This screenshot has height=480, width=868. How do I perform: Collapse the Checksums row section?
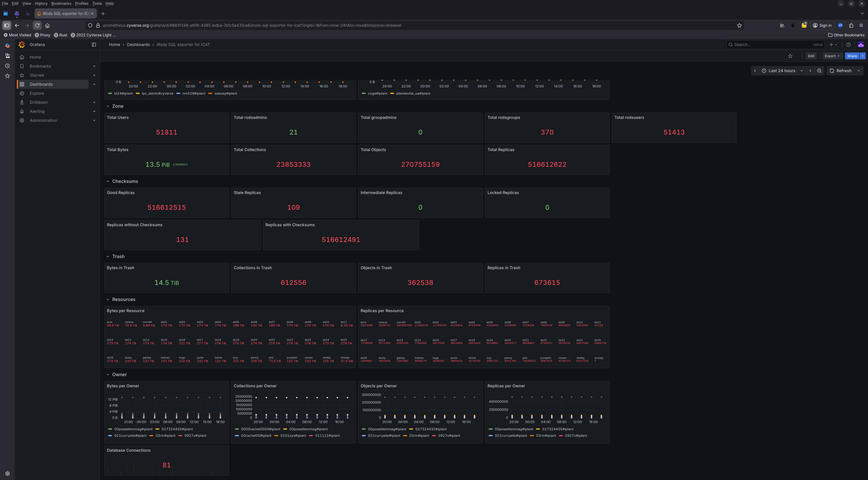point(108,181)
